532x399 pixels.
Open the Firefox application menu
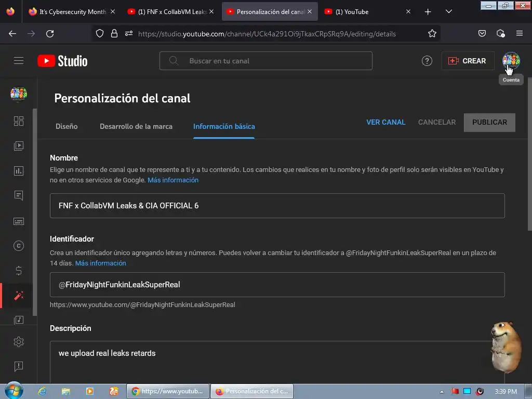click(x=519, y=33)
